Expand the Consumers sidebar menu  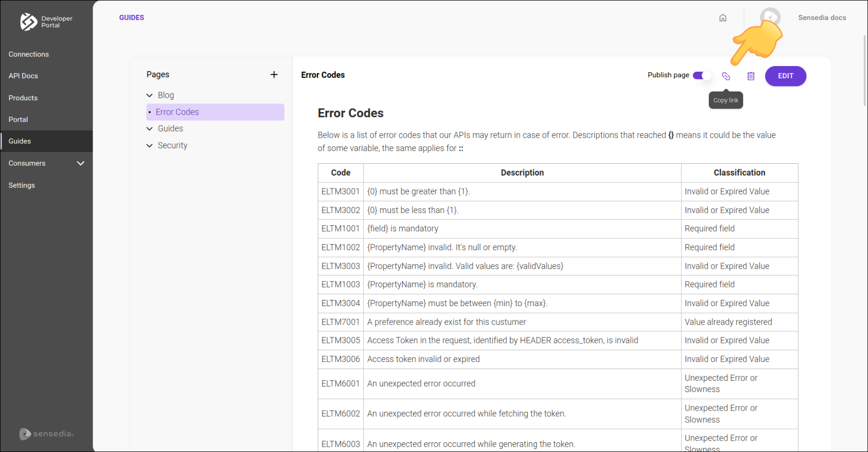tap(80, 163)
